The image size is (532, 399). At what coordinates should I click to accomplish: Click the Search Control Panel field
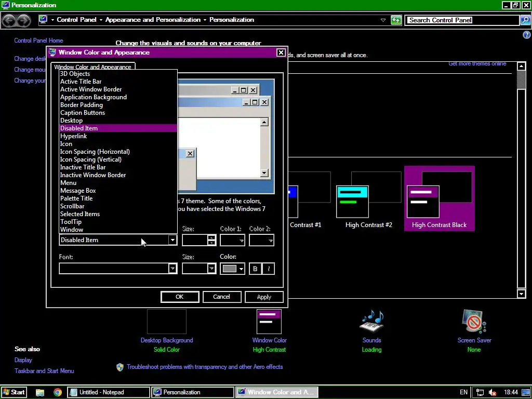[462, 20]
